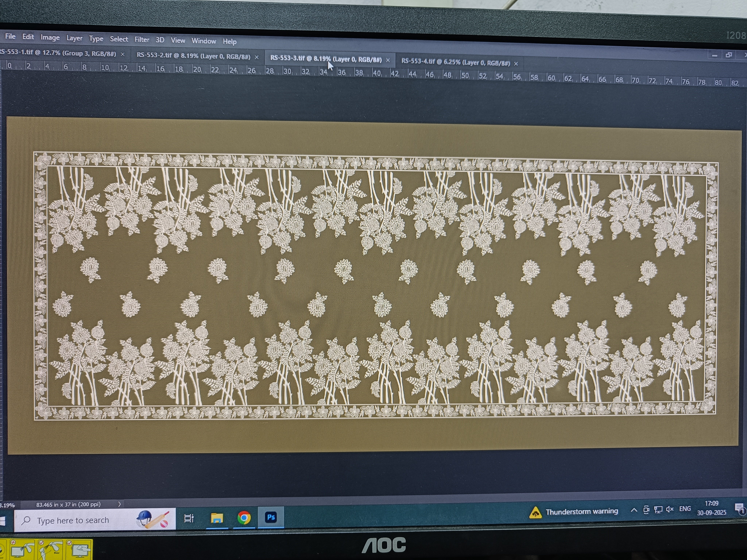The height and width of the screenshot is (560, 747).
Task: Expand the status bar info arrow
Action: point(119,504)
